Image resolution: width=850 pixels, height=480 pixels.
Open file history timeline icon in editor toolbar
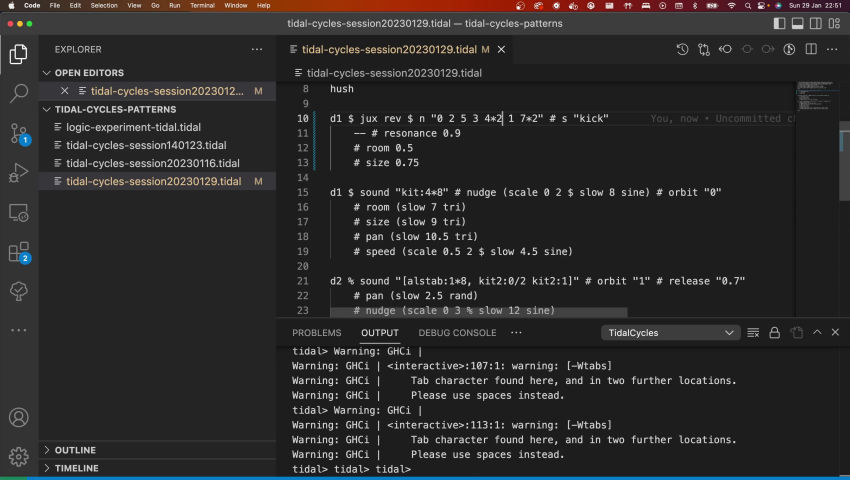point(682,49)
